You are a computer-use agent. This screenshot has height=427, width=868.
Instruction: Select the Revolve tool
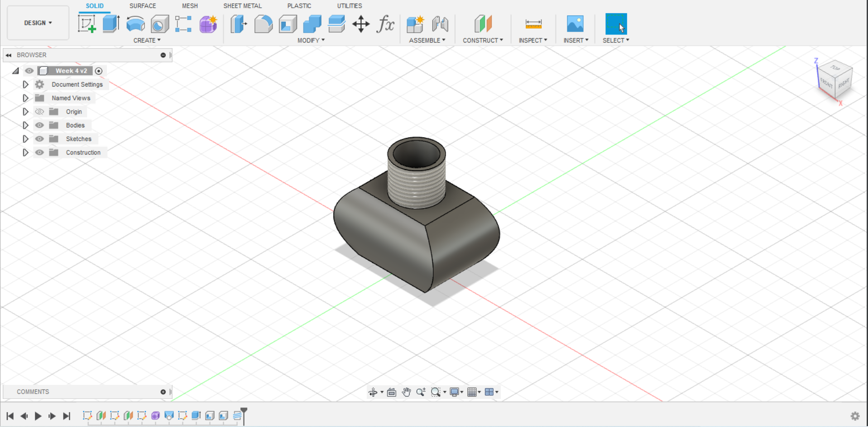[x=135, y=24]
